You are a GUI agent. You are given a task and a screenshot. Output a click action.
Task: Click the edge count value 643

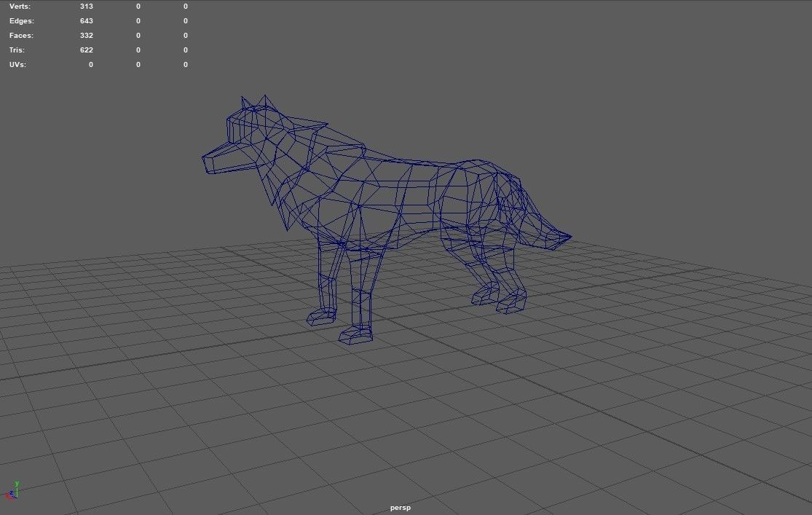pyautogui.click(x=87, y=20)
